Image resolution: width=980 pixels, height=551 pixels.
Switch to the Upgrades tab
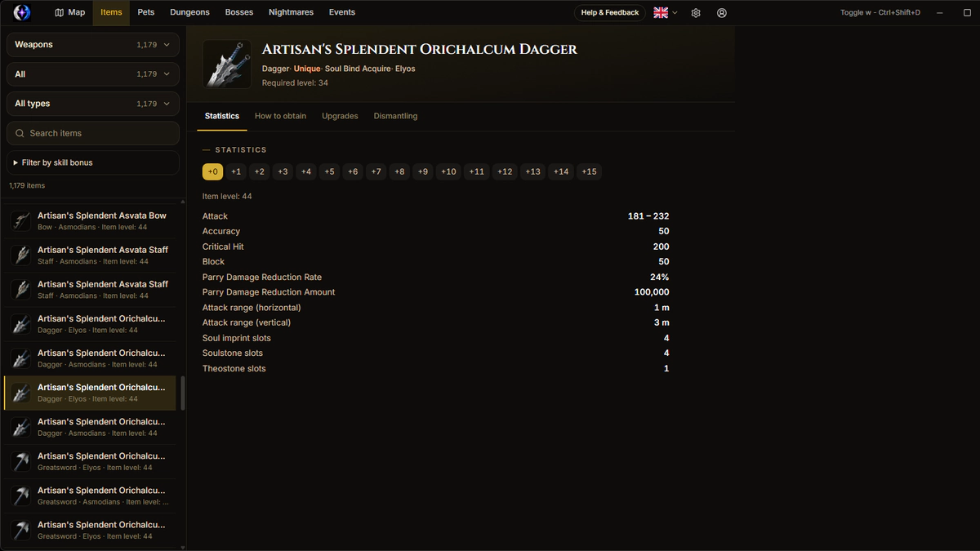point(340,116)
